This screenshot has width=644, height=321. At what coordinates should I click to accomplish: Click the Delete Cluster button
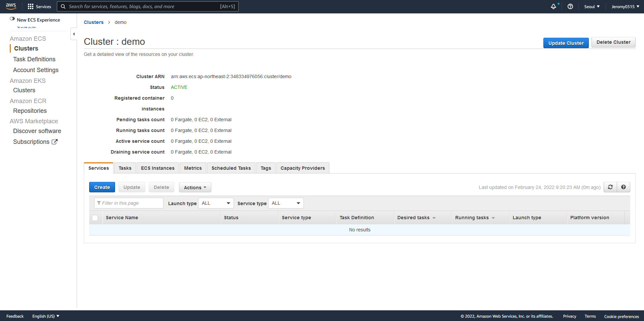[613, 42]
